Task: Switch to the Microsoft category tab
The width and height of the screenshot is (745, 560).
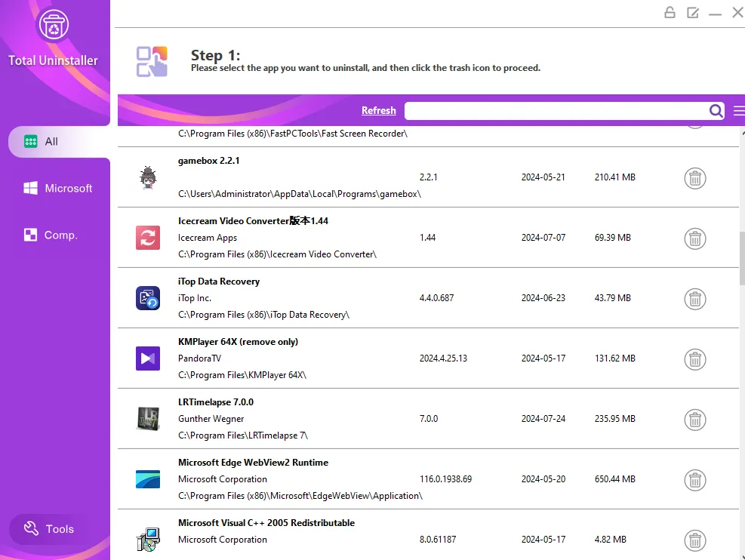Action: coord(58,188)
